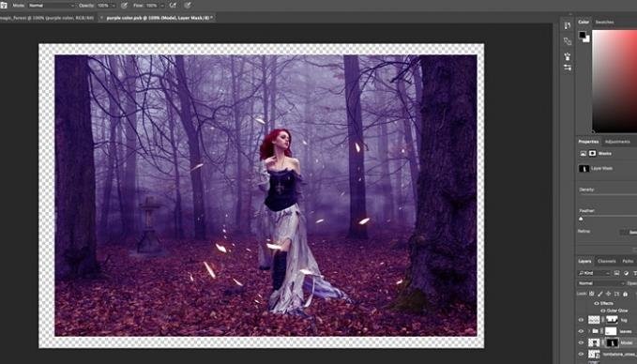Lock transparent pixels icon
This screenshot has width=637, height=364.
591,294
